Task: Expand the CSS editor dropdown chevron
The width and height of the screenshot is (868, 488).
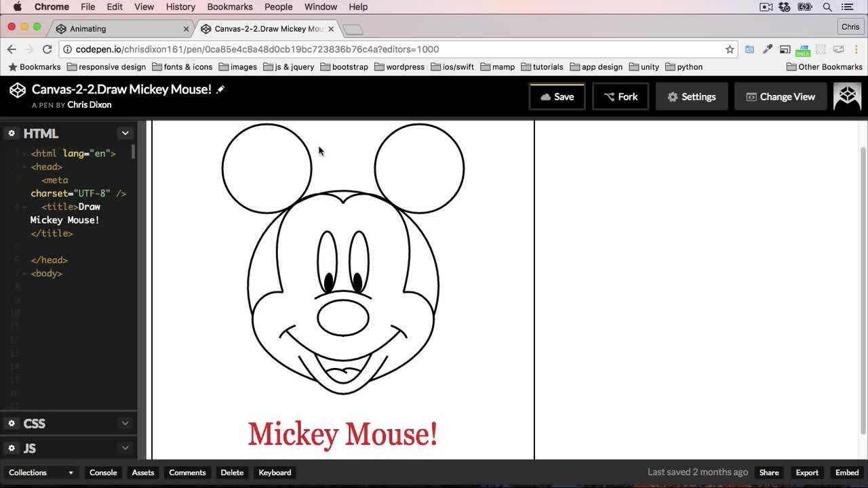Action: click(125, 424)
